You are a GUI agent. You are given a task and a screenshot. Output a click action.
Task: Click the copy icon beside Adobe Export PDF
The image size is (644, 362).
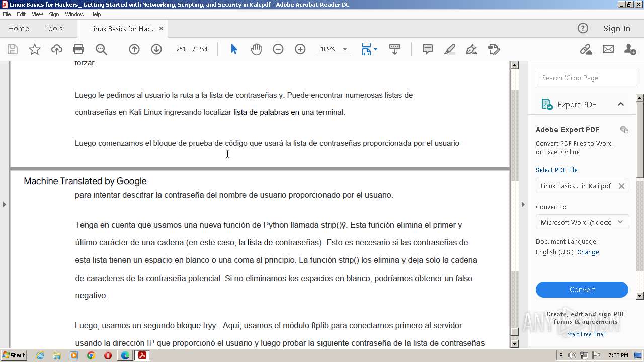(x=624, y=130)
